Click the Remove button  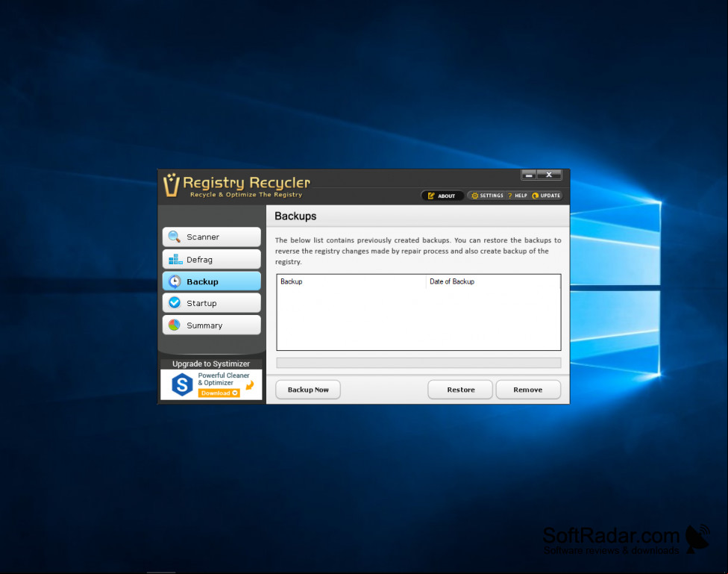point(528,390)
